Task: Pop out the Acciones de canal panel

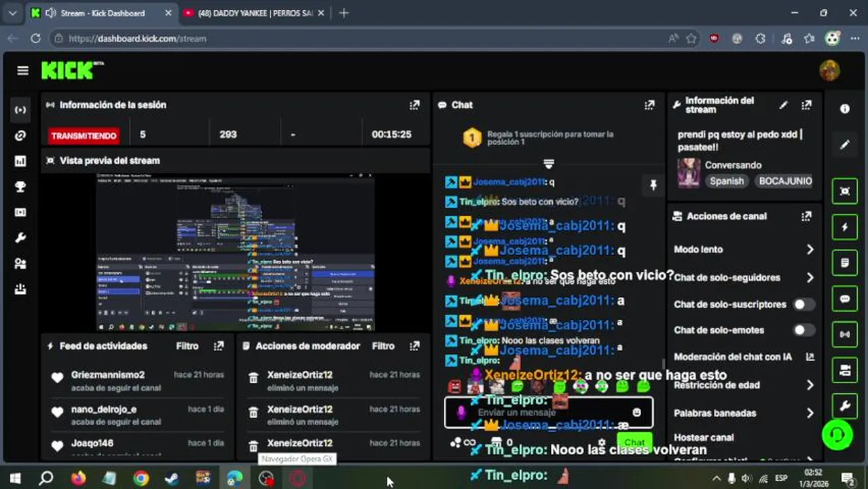Action: 806,217
